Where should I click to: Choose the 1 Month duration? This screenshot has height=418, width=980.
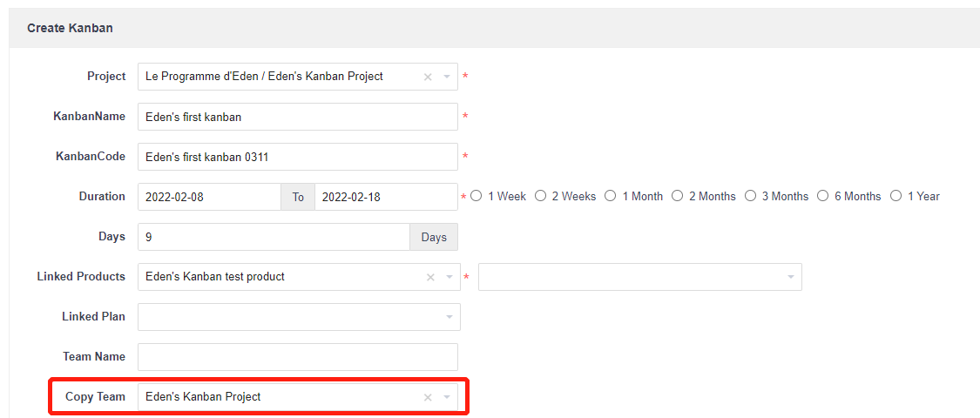click(x=611, y=197)
